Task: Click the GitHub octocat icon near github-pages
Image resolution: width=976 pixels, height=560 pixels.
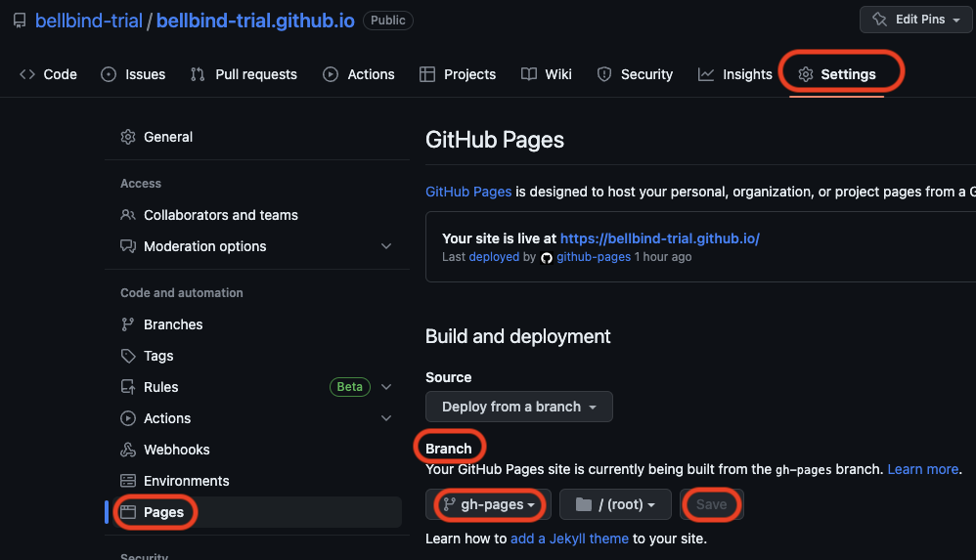Action: click(547, 258)
